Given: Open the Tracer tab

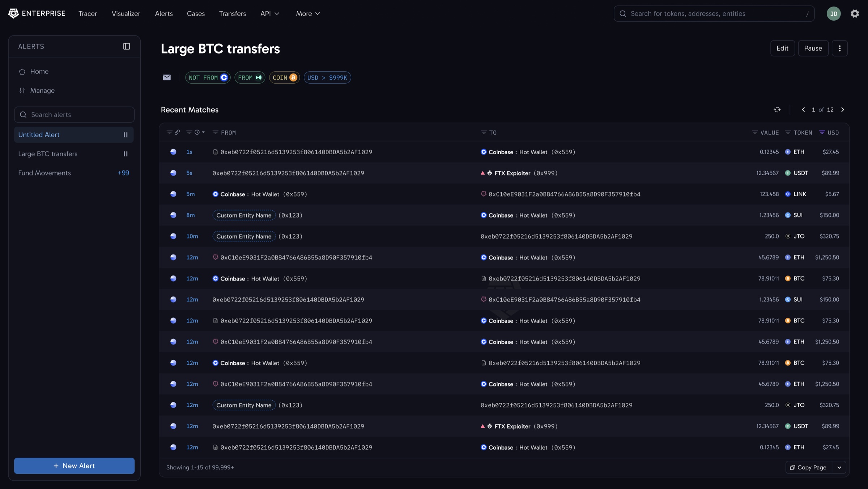Looking at the screenshot, I should tap(88, 13).
